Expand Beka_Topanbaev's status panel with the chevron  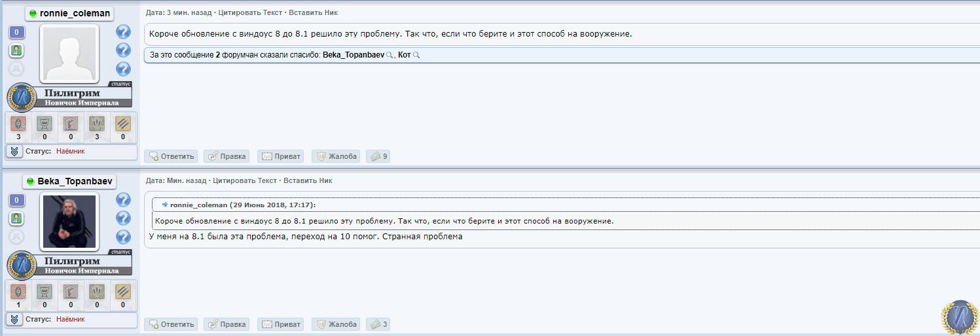(x=15, y=320)
